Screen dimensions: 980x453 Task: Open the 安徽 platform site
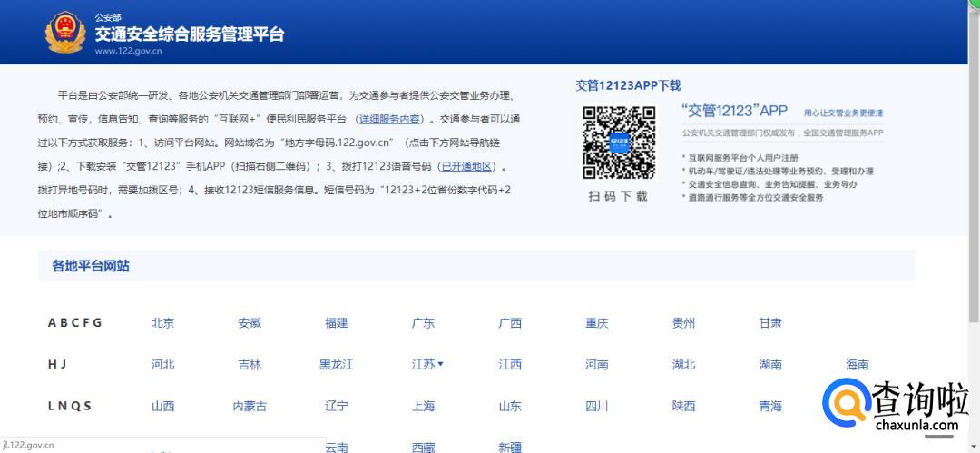pos(250,323)
